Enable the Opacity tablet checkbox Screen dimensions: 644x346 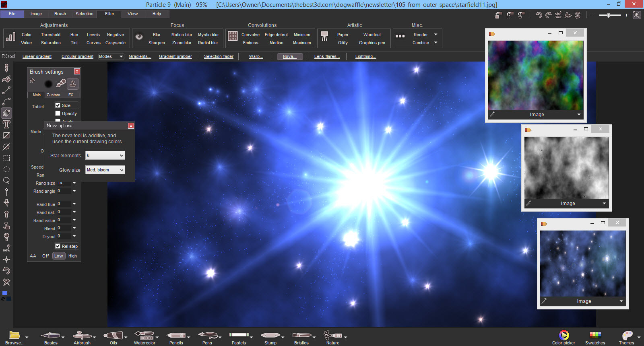[x=58, y=113]
